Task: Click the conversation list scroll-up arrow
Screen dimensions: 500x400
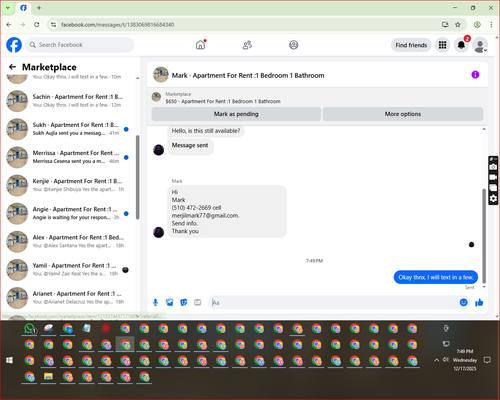Action: click(x=137, y=78)
